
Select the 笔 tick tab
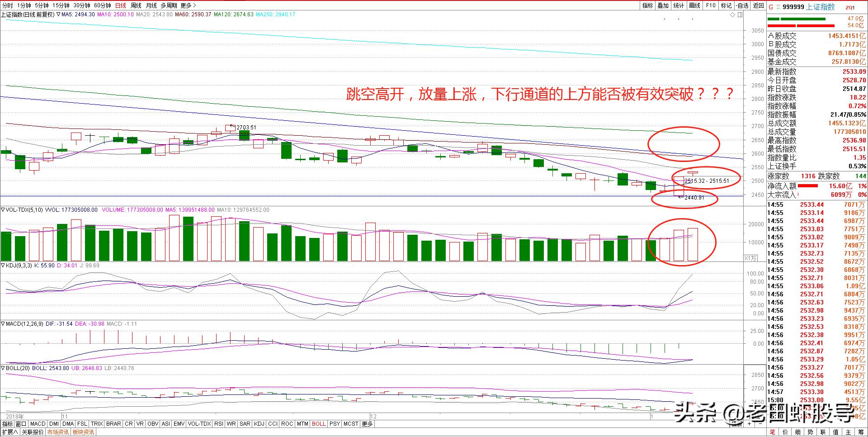pos(773,432)
